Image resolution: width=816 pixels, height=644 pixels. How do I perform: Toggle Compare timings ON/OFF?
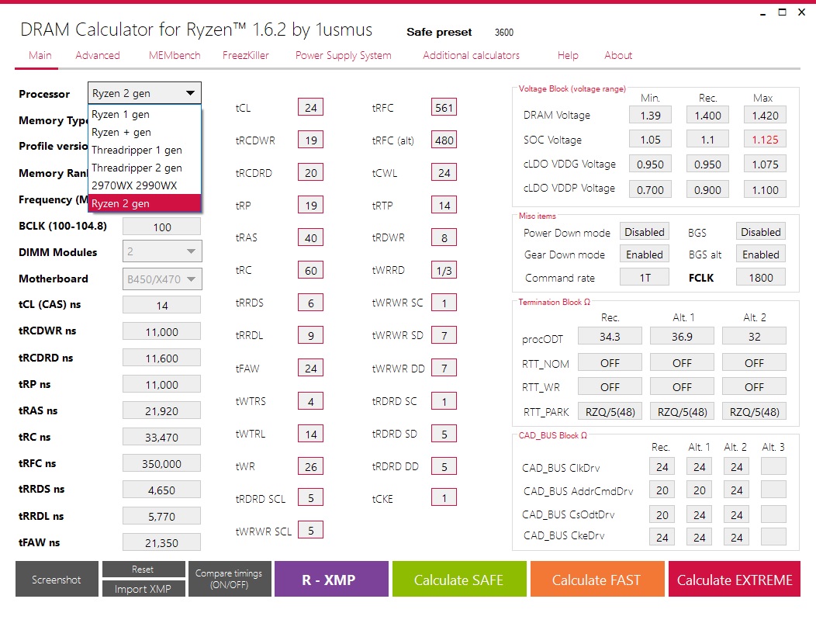(x=230, y=579)
